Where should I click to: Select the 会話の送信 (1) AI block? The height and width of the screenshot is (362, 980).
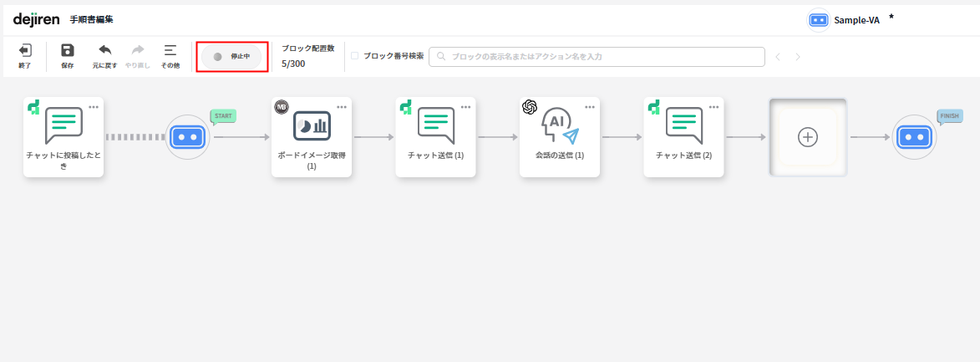point(559,137)
